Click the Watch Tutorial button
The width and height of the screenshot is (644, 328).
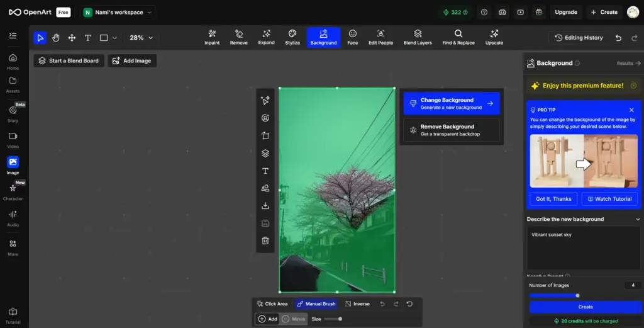pos(609,199)
